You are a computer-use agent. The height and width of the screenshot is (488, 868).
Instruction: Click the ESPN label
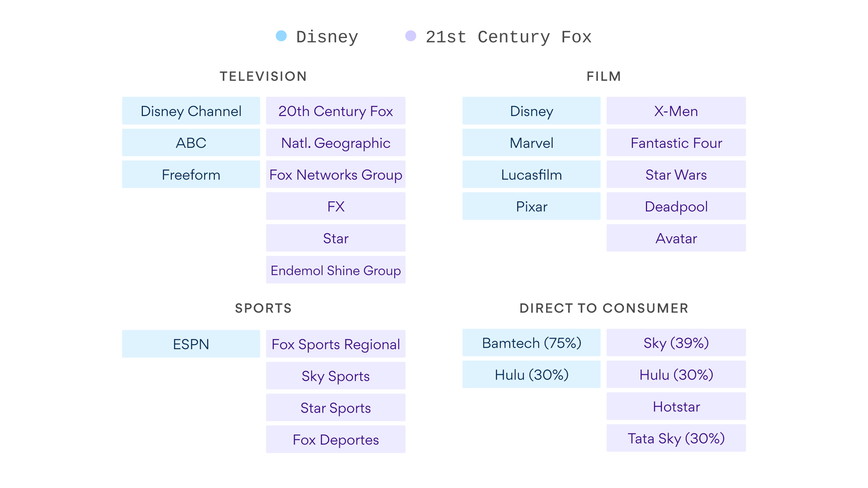(x=191, y=344)
